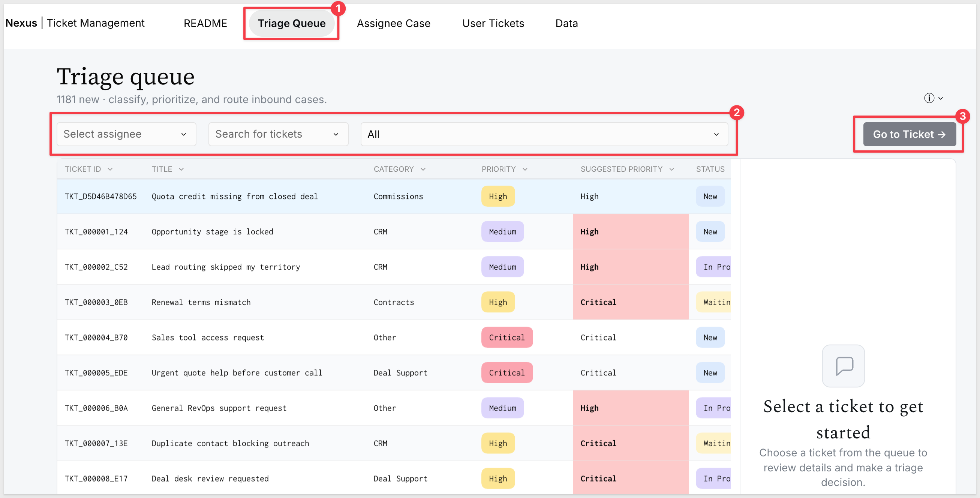Click the Contracts category cell
Viewport: 980px width, 498px height.
(x=394, y=302)
